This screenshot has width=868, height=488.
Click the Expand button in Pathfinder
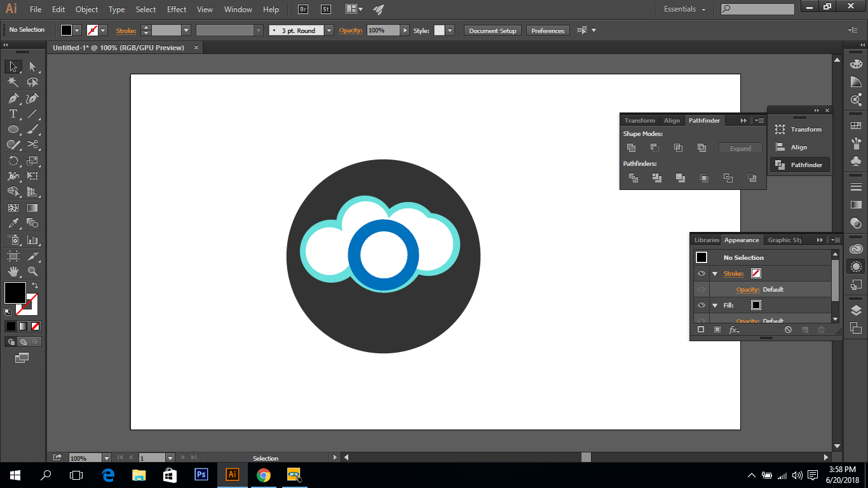click(x=740, y=147)
